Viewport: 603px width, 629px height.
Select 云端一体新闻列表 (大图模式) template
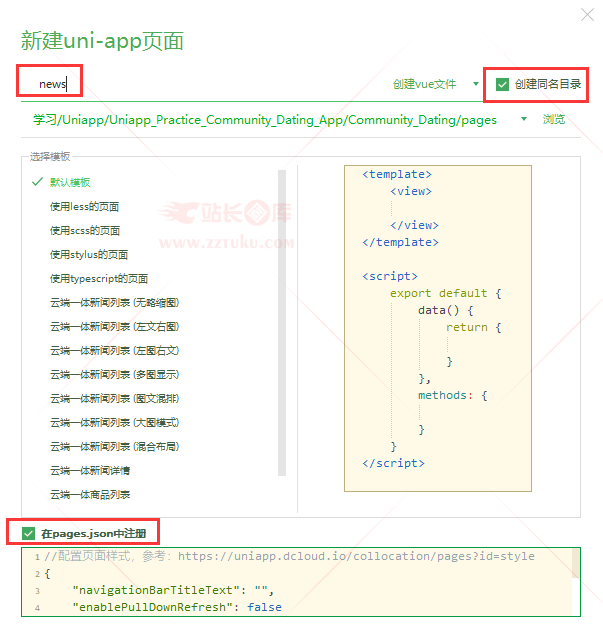click(x=114, y=422)
